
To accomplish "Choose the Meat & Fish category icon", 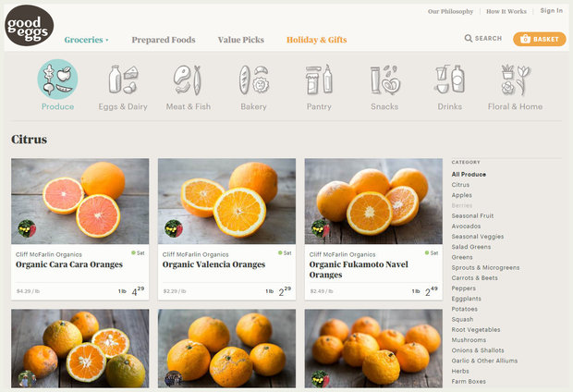I will (x=188, y=80).
